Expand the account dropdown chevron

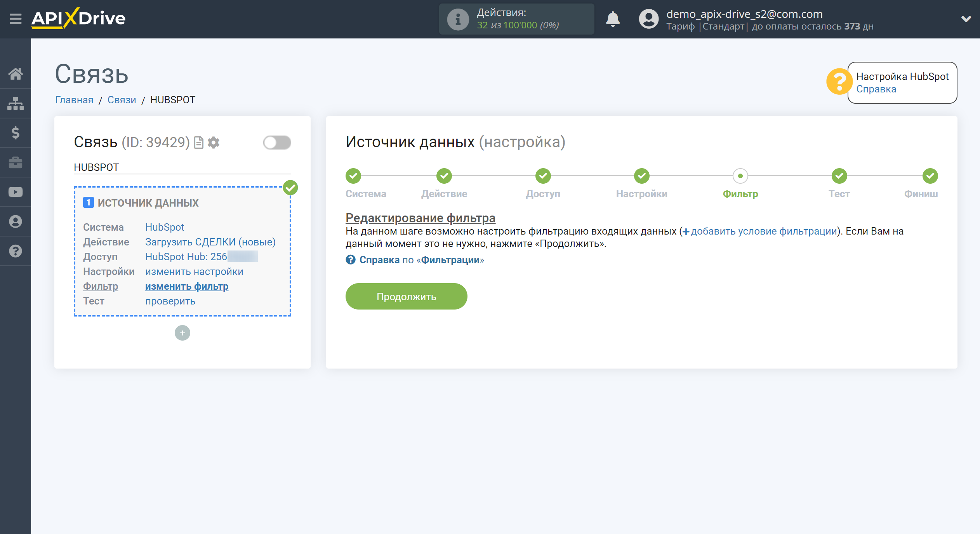point(966,19)
